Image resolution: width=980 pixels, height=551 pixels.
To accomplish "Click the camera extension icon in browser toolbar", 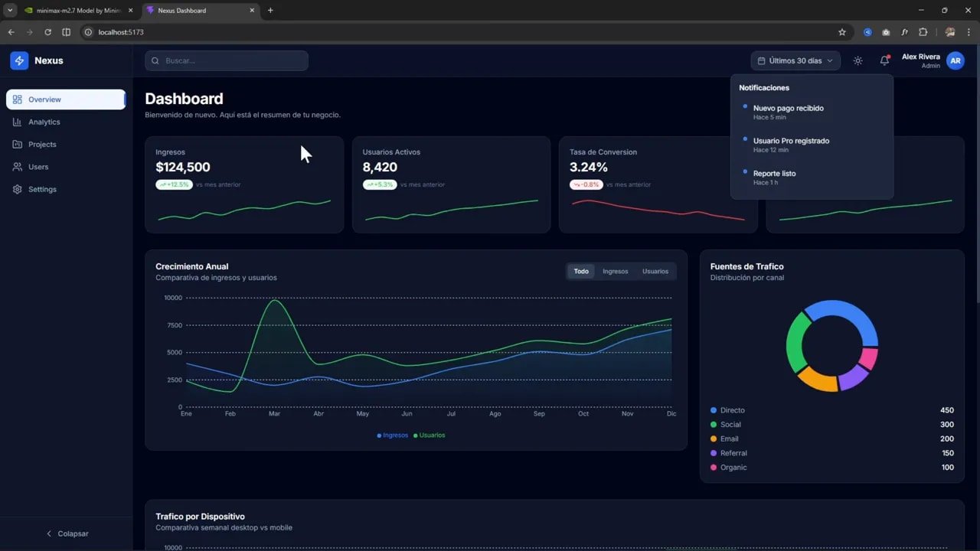I will coord(886,32).
